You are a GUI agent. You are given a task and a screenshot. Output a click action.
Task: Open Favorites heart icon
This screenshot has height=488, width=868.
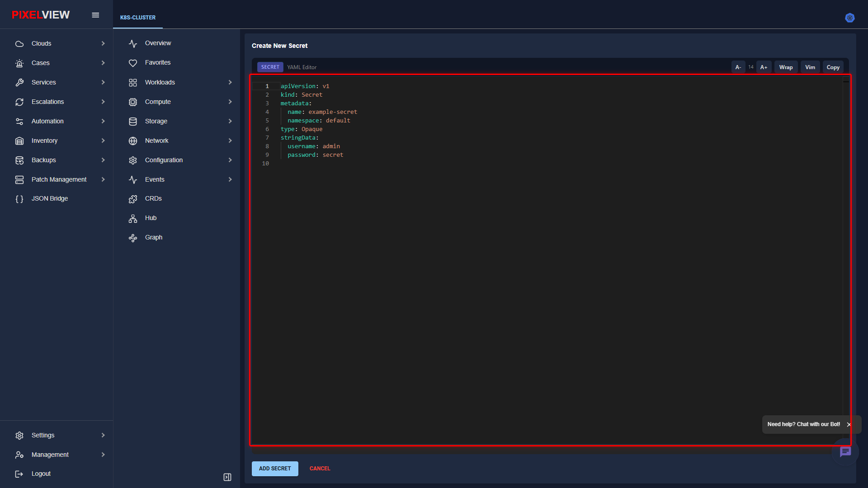click(x=133, y=63)
